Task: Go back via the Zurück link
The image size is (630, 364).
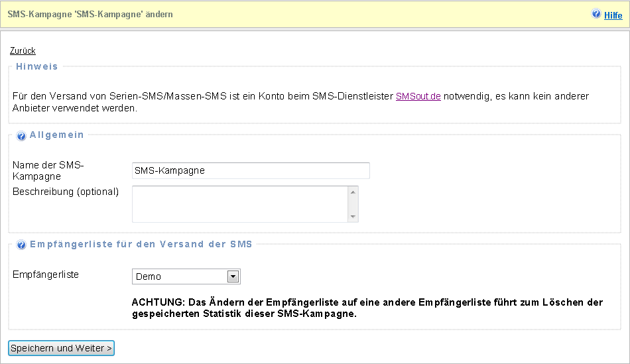Action: click(x=23, y=51)
